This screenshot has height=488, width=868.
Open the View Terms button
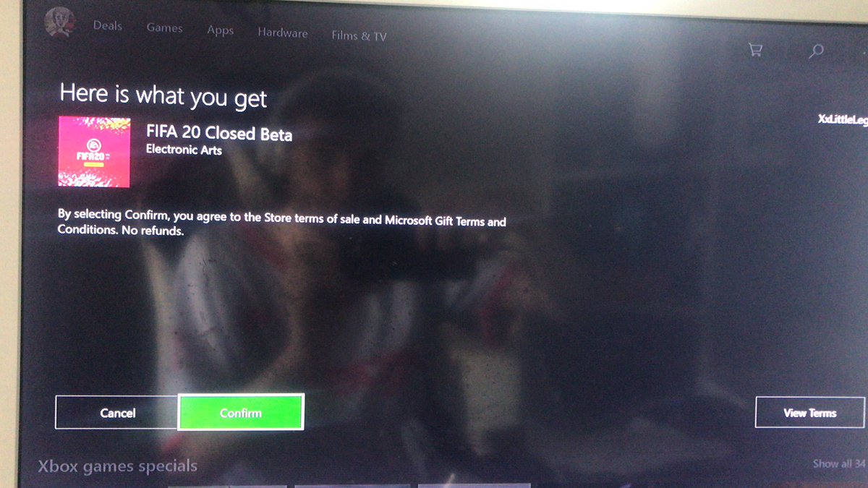(809, 413)
